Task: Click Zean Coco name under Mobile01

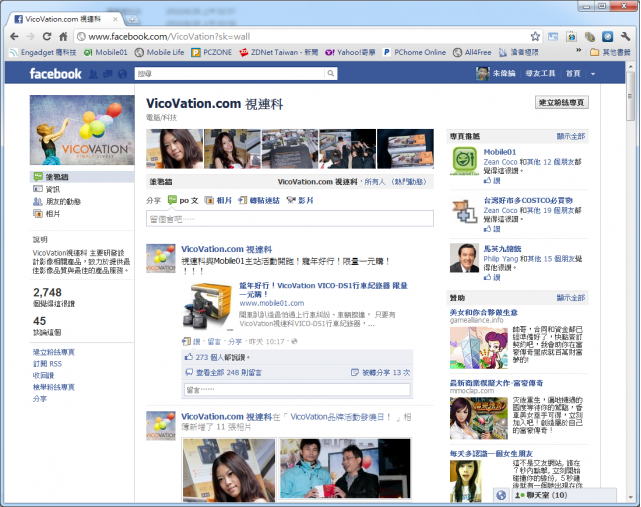Action: (x=500, y=162)
